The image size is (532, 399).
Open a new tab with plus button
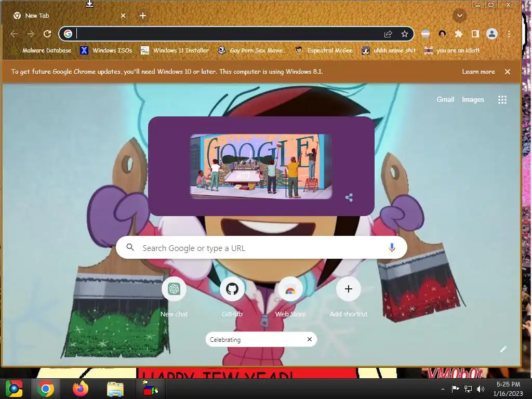(x=143, y=16)
